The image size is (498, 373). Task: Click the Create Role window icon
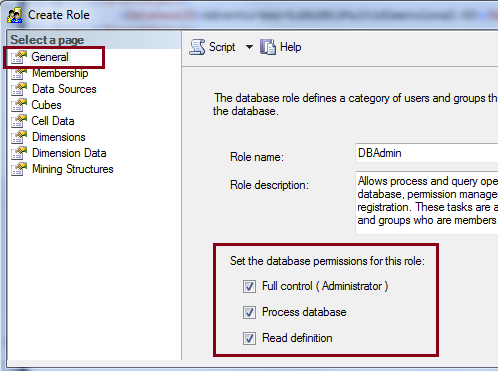15,15
